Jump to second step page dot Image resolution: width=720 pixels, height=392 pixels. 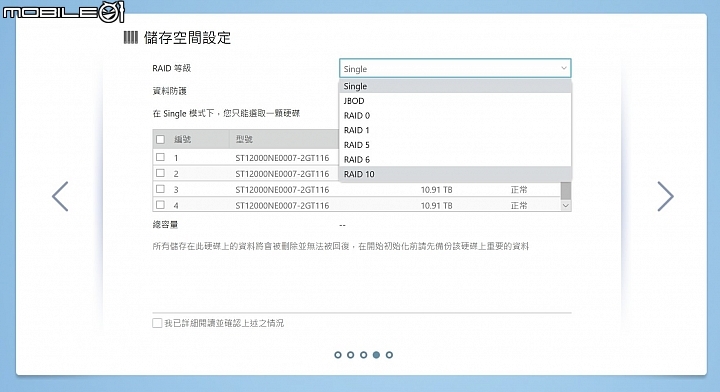351,355
